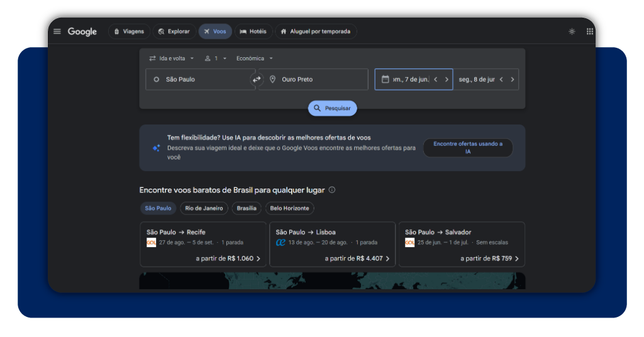Select the São Paulo city chip

click(x=158, y=209)
